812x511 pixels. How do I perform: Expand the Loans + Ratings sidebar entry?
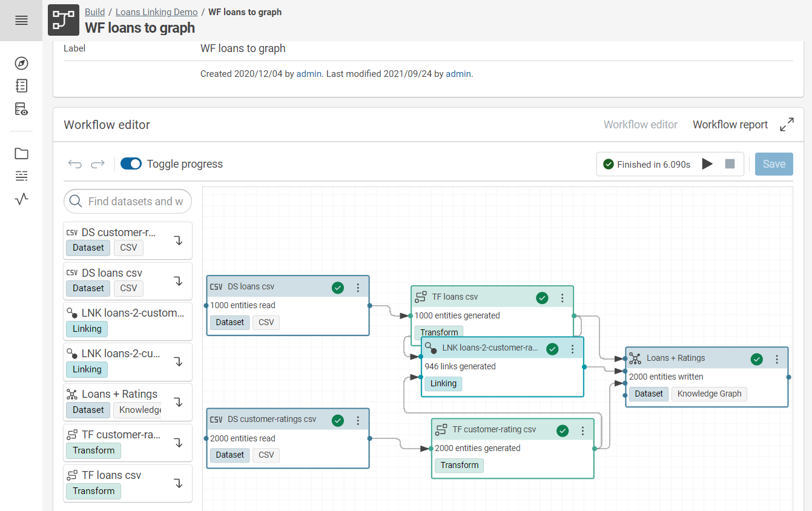coord(178,402)
